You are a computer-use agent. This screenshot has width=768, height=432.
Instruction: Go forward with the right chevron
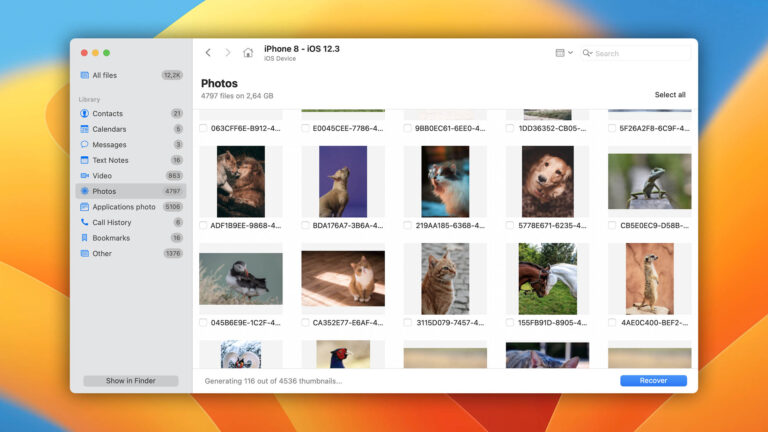pyautogui.click(x=228, y=52)
